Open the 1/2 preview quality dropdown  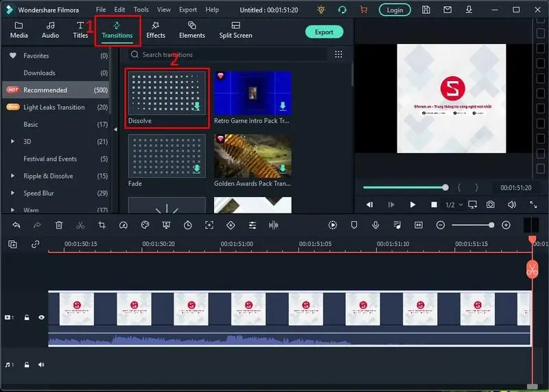tap(454, 205)
